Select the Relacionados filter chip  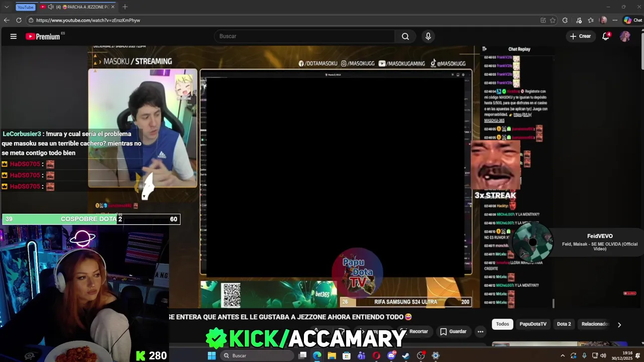(595, 324)
